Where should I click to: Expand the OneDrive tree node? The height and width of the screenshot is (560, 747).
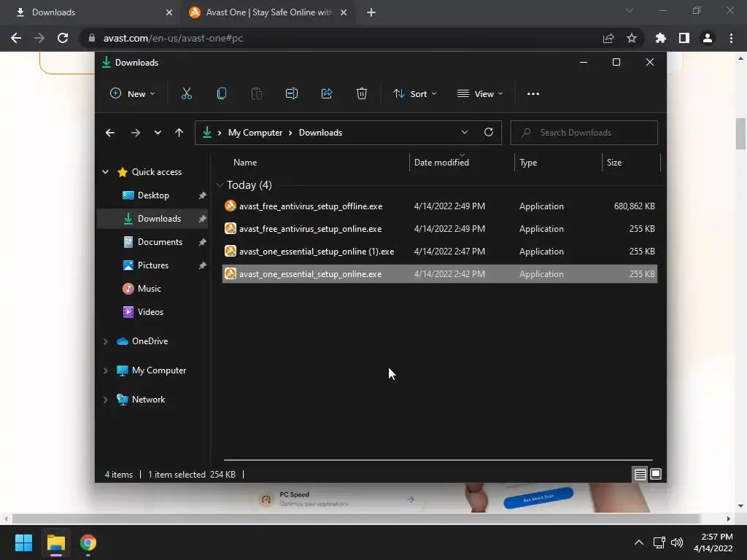(x=105, y=341)
